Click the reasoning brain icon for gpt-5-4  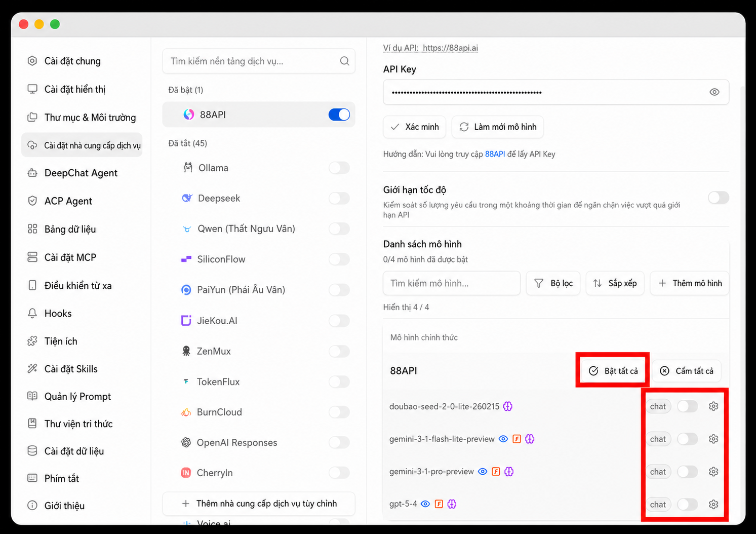(x=452, y=504)
